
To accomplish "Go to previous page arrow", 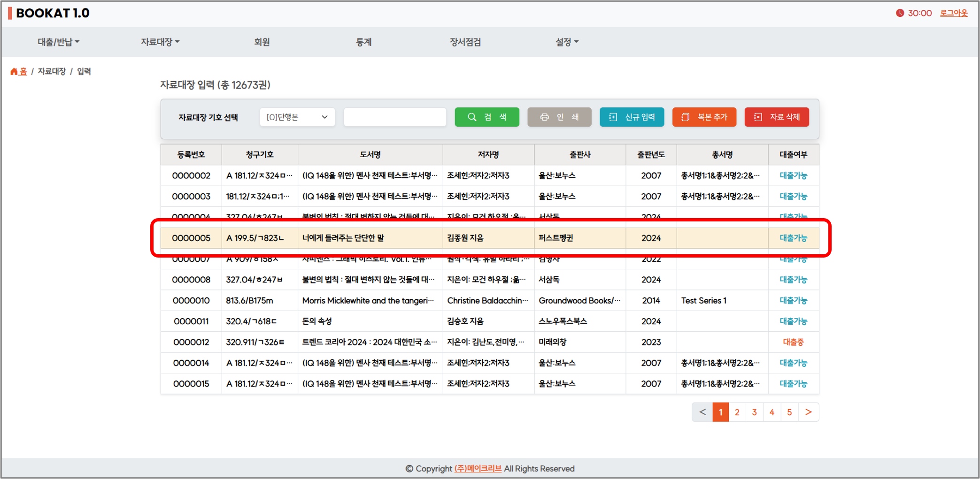I will point(702,412).
